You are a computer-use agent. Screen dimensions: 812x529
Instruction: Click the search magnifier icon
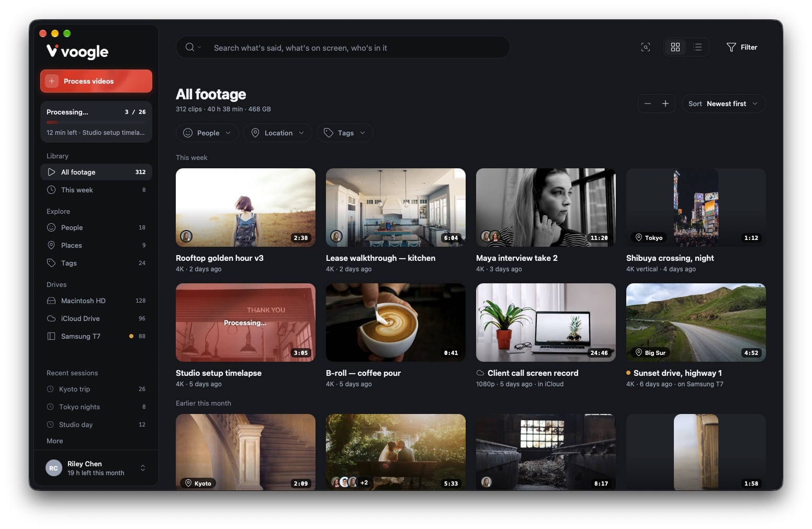[189, 47]
